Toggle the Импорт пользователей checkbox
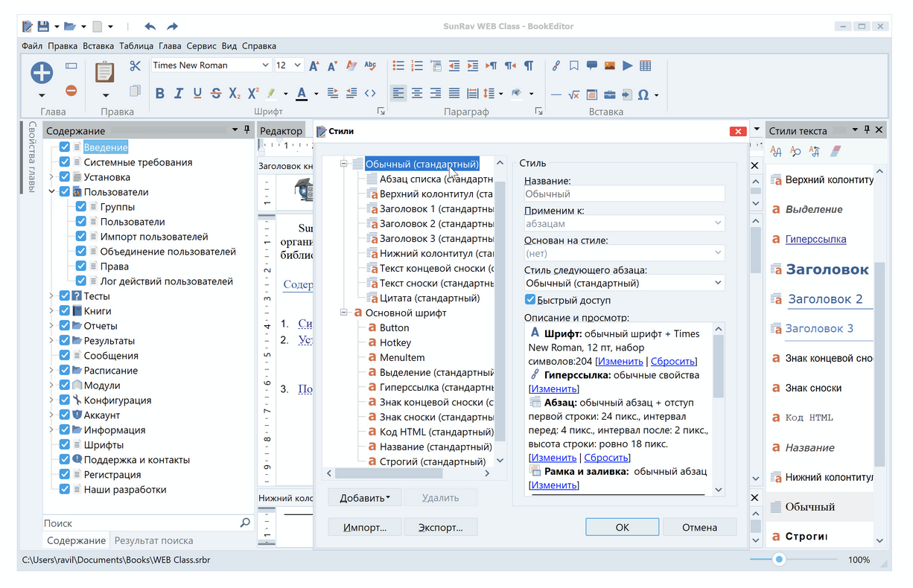 (81, 237)
